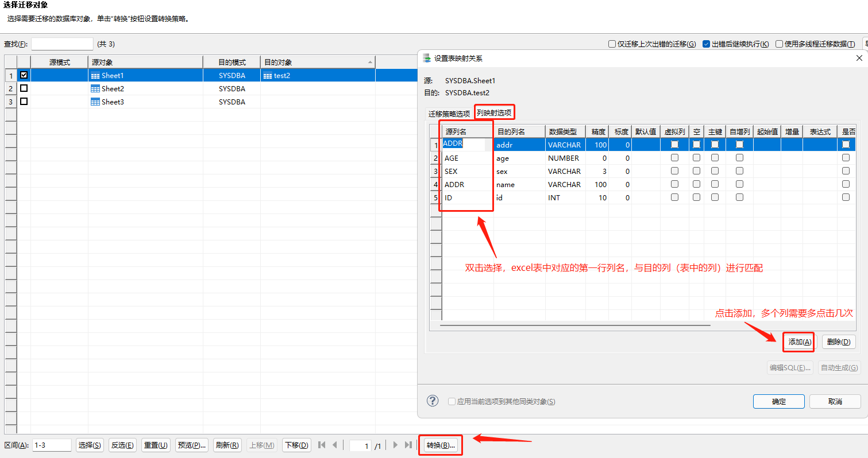Go to the first page arrow
Image resolution: width=868 pixels, height=458 pixels.
click(322, 445)
